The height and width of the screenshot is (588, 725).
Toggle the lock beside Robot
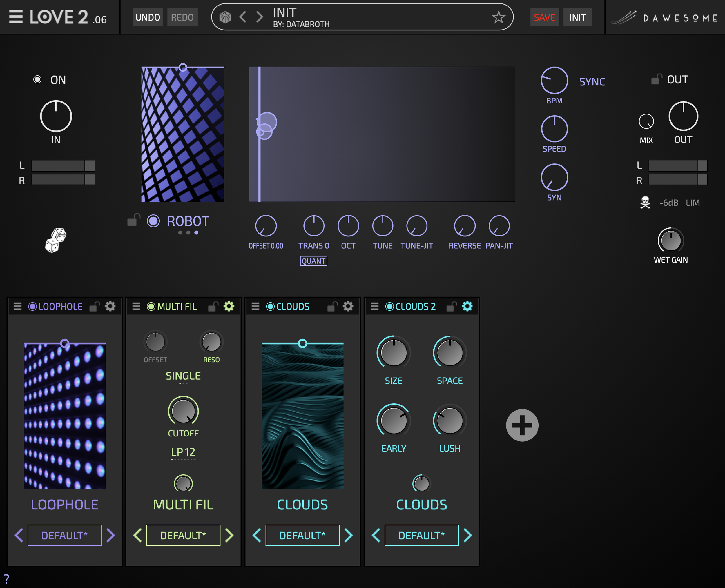pos(133,220)
